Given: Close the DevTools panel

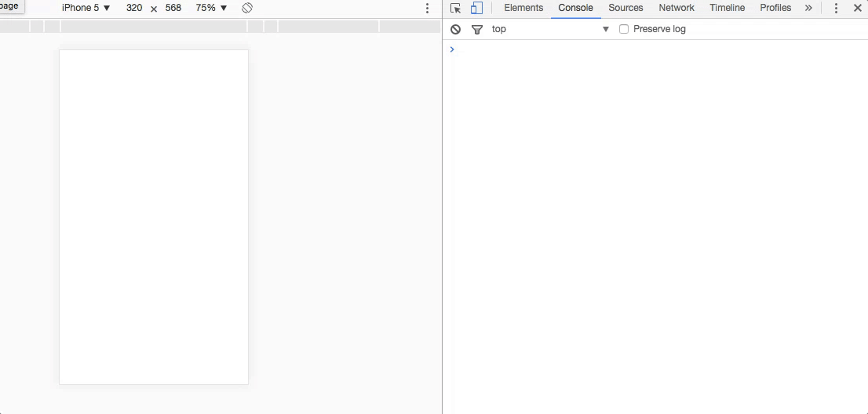Looking at the screenshot, I should 858,9.
